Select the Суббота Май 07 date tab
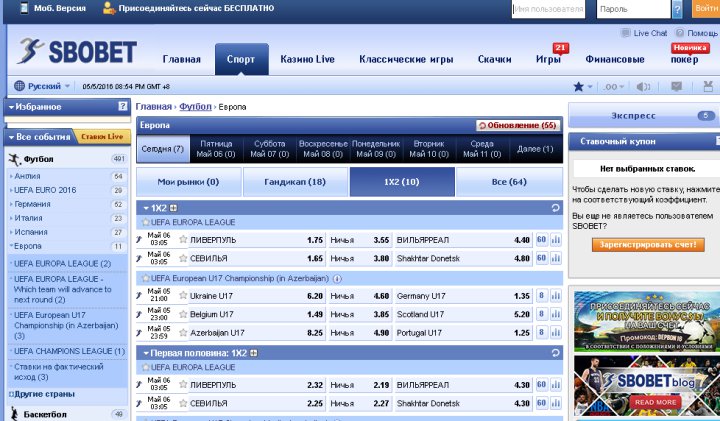This screenshot has height=421, width=720. [x=270, y=149]
